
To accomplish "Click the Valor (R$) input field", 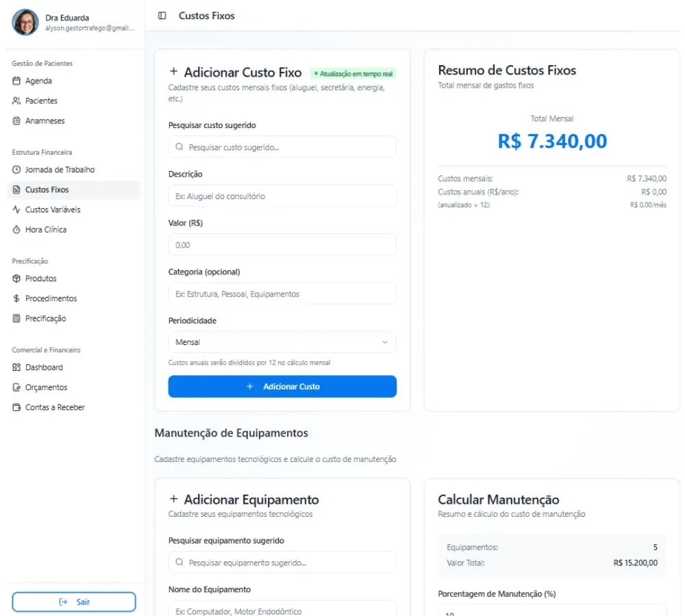I will click(282, 245).
